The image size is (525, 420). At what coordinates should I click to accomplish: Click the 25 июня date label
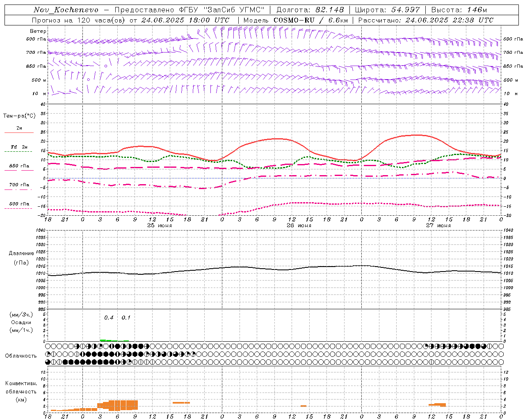tap(160, 225)
